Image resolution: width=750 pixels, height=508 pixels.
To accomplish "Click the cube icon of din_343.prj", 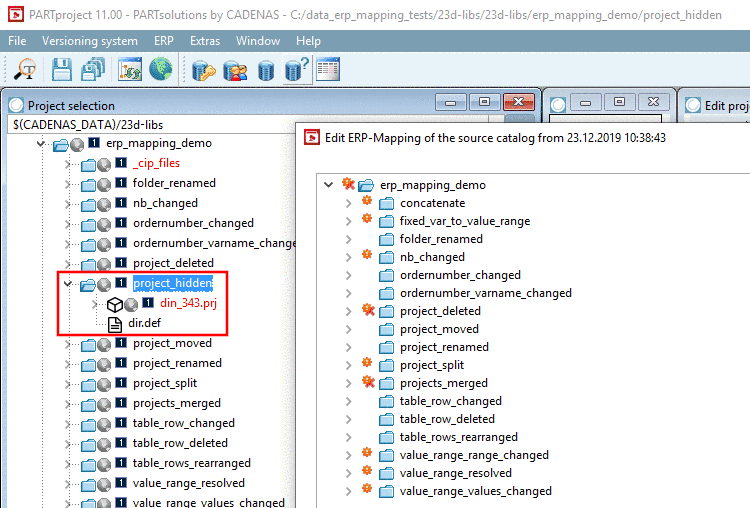I will [115, 304].
